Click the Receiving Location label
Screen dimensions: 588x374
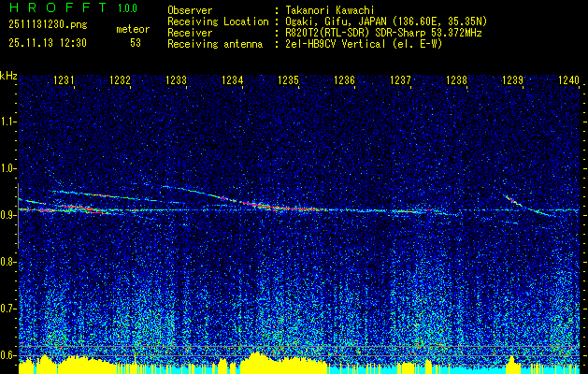(x=218, y=22)
